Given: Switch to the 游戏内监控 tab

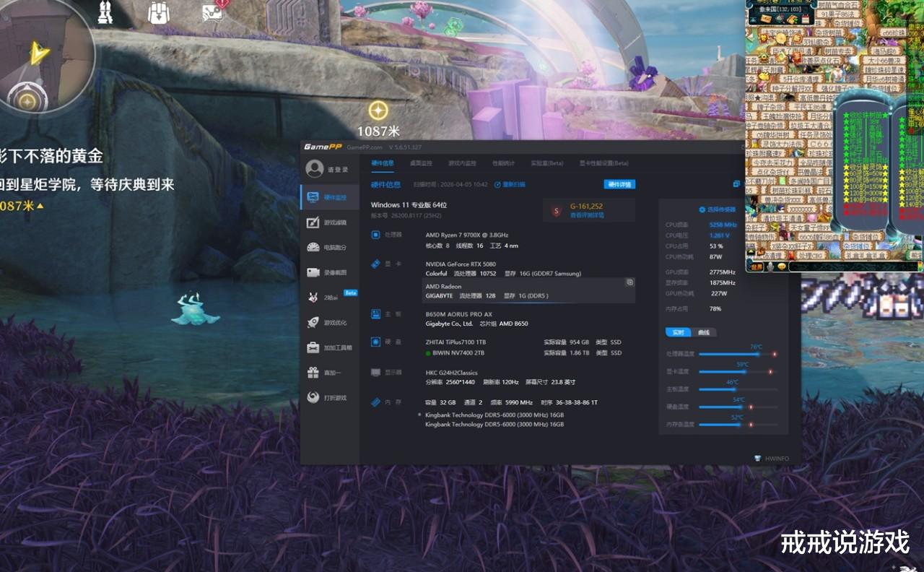Looking at the screenshot, I should coord(462,163).
